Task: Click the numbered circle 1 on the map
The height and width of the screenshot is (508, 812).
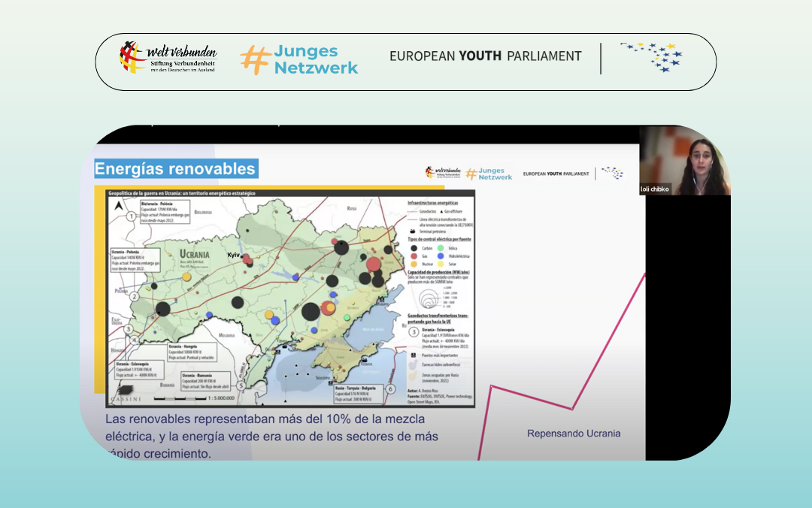Action: (132, 216)
